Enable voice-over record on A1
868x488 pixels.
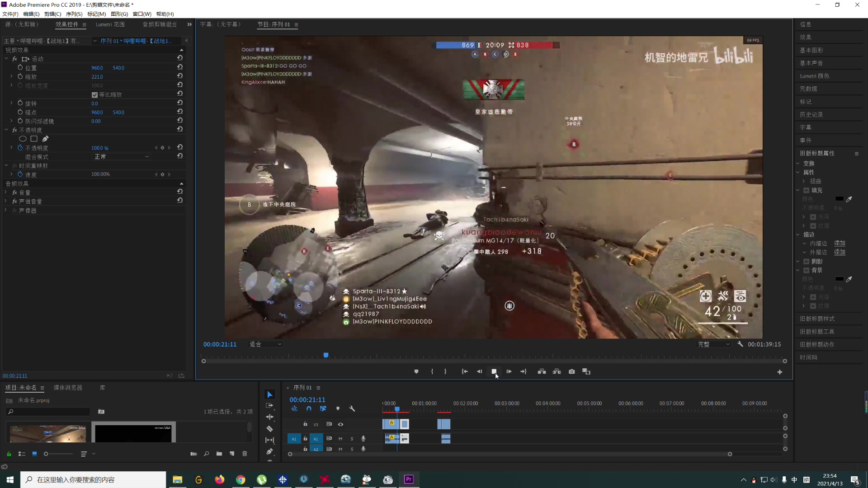[x=363, y=438]
